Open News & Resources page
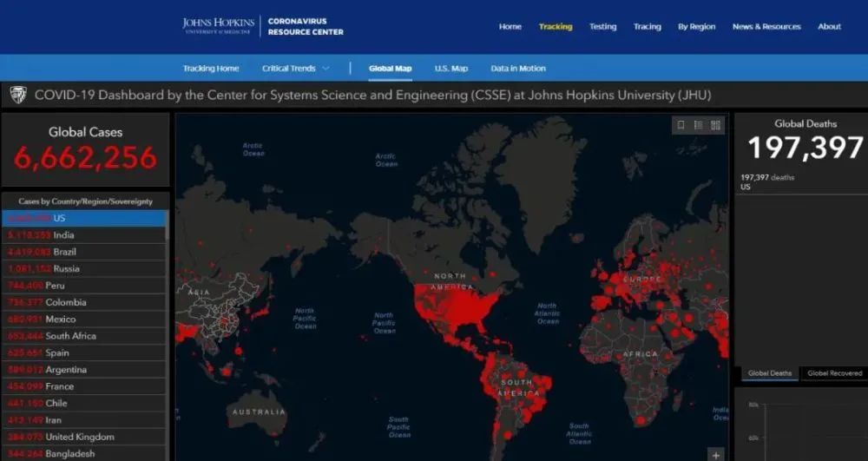Screen dimensions: 868x461 pyautogui.click(x=766, y=26)
